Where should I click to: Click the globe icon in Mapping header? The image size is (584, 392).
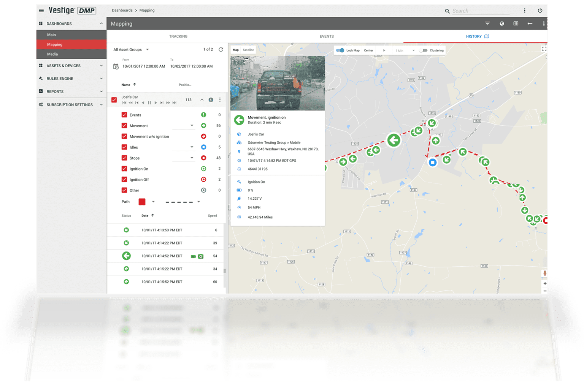pos(502,24)
